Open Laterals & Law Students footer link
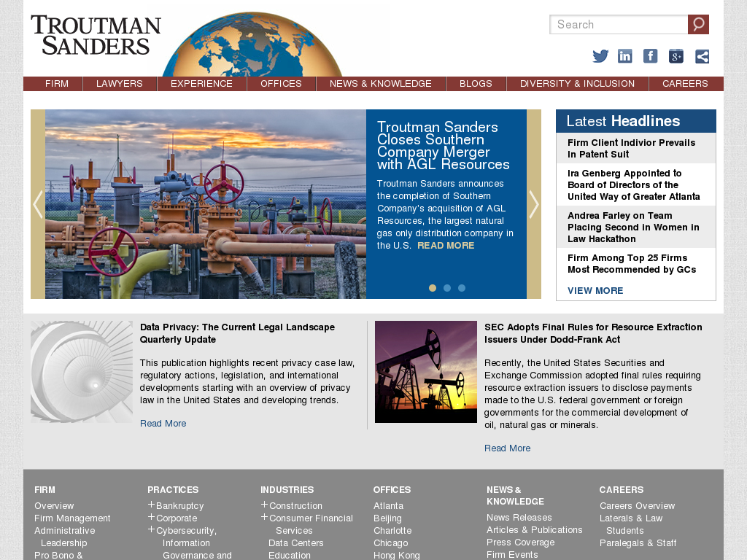The height and width of the screenshot is (560, 747). click(631, 524)
